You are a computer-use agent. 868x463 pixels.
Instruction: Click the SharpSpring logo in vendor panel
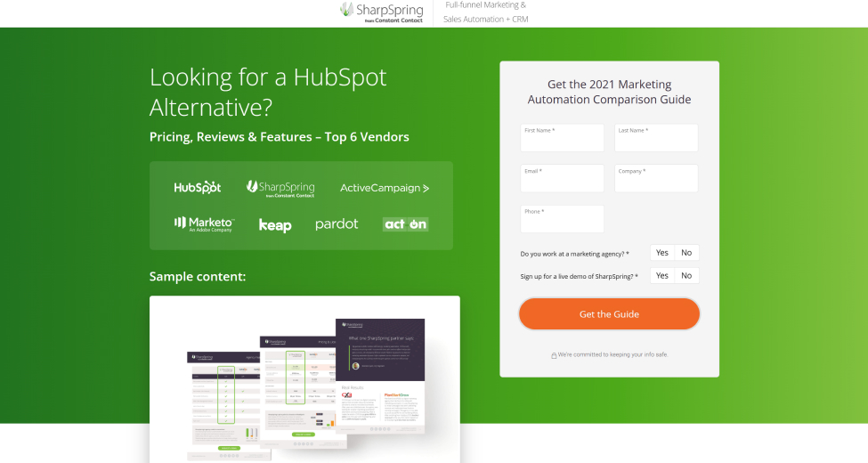point(280,189)
